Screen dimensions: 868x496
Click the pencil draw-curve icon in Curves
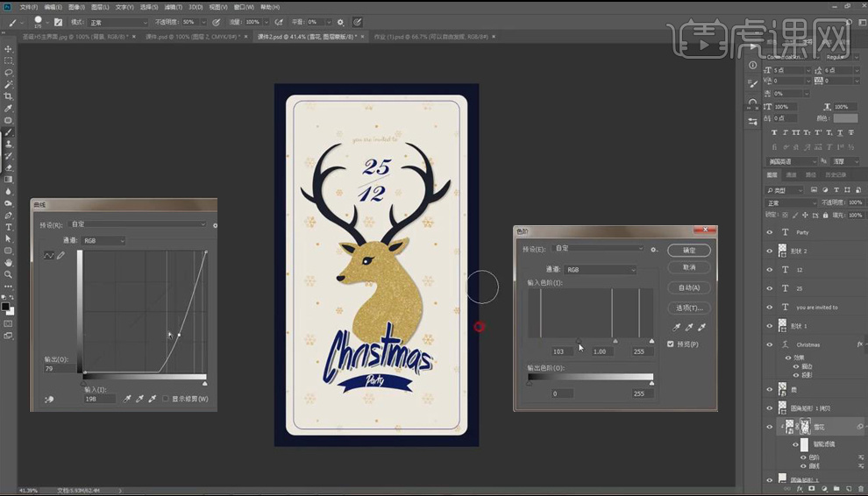pyautogui.click(x=60, y=255)
